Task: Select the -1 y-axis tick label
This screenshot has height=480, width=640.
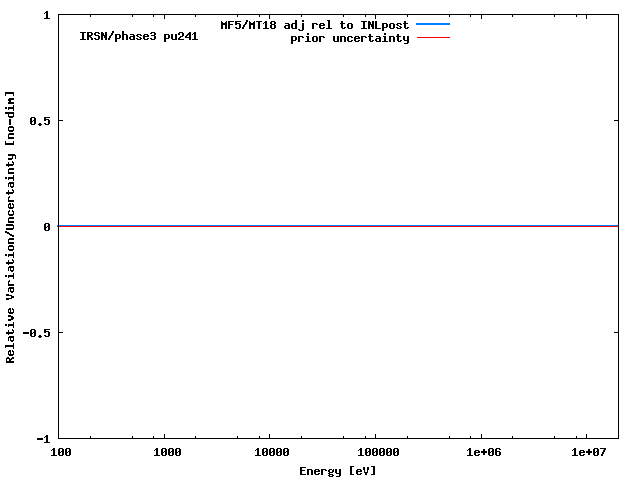Action: 43,439
